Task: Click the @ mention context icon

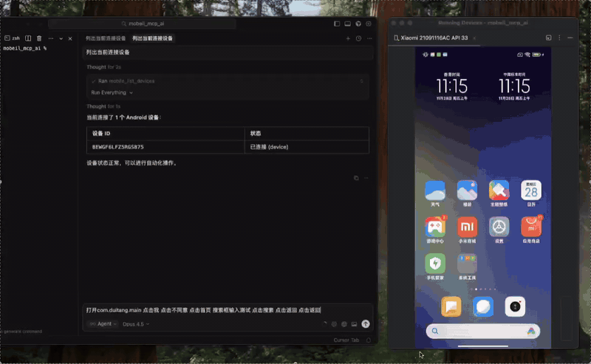Action: 334,324
